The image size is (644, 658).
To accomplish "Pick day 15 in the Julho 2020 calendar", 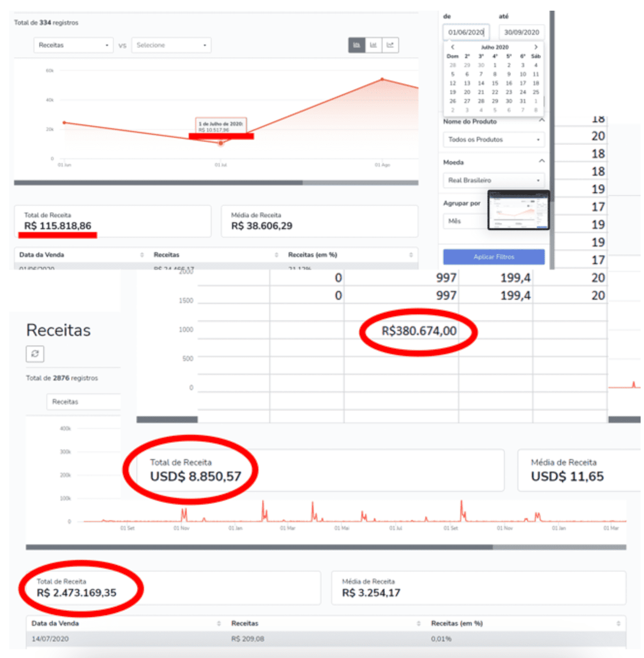I will [x=495, y=83].
